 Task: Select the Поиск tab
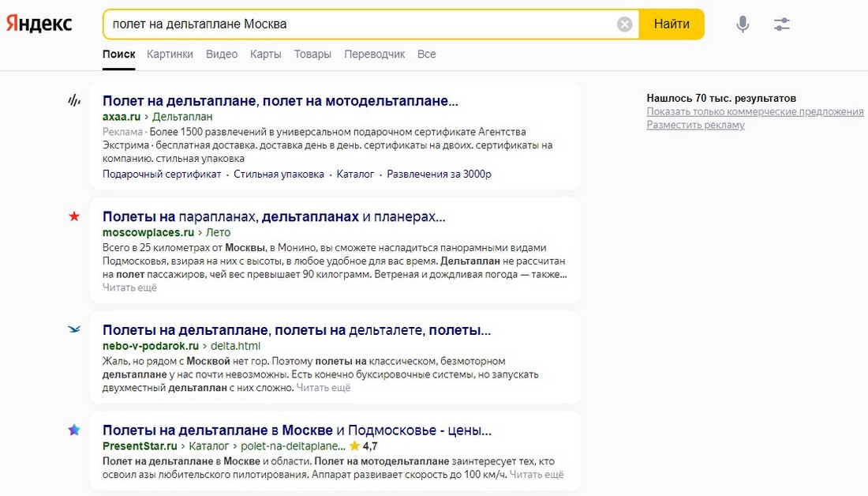pos(118,54)
